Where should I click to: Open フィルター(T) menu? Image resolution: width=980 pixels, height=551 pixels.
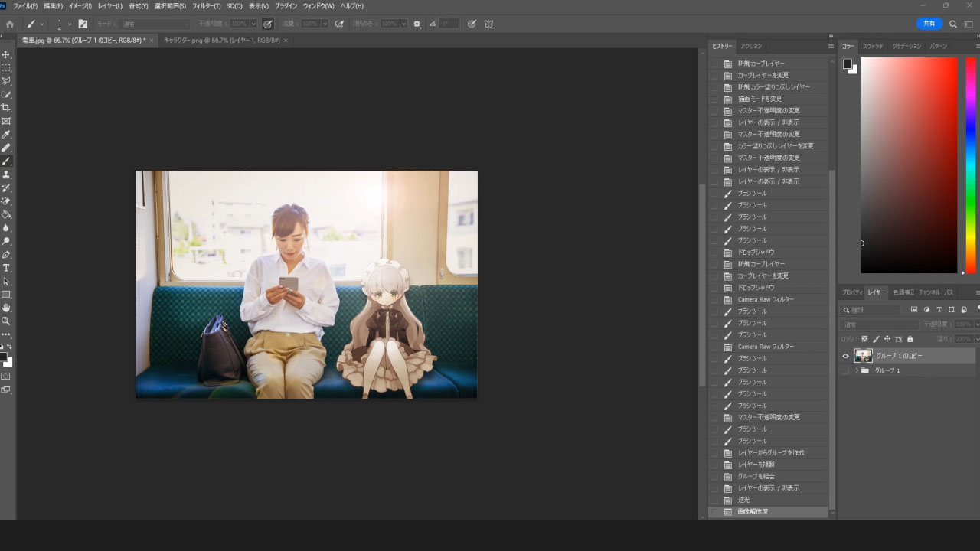(206, 6)
